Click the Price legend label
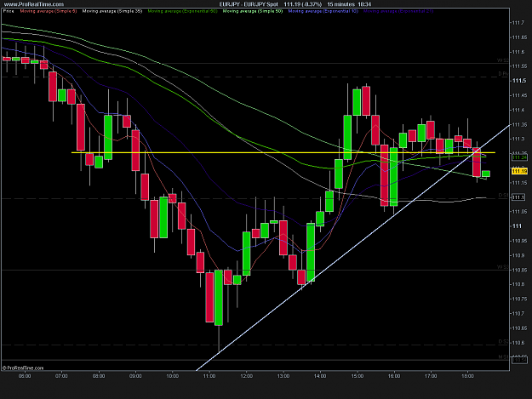 point(9,11)
